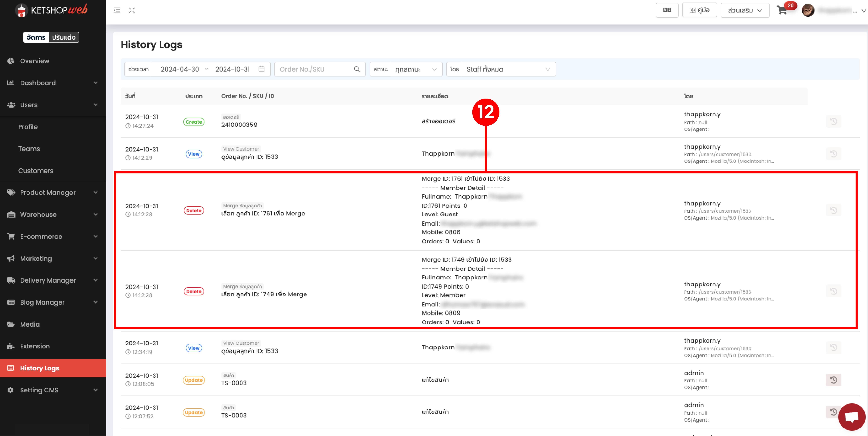Screen dimensions: 868x436
Task: Click the text สร้างออเดอร์
Action: [438, 121]
